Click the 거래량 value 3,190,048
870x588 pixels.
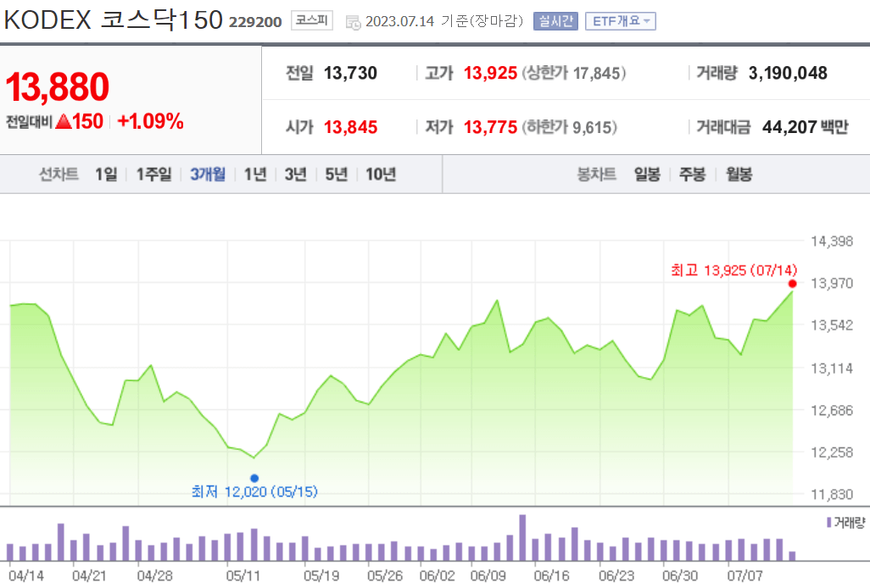coord(788,73)
